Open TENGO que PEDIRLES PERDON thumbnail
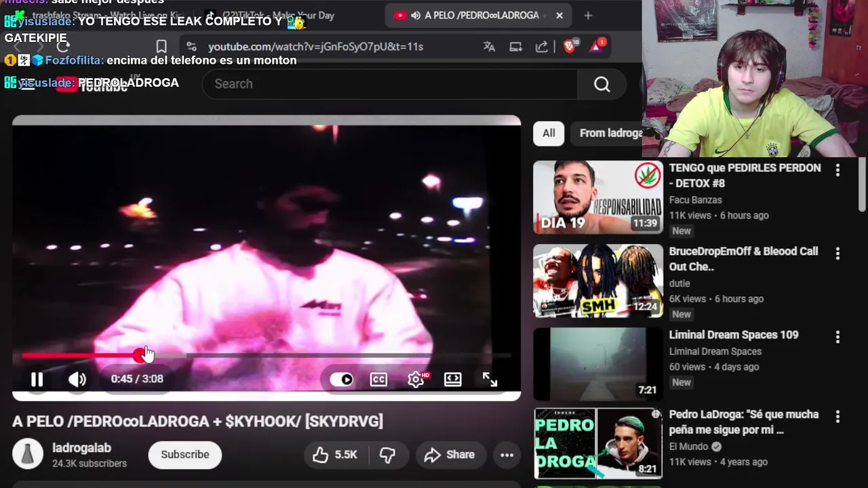Image resolution: width=868 pixels, height=488 pixels. [x=598, y=197]
